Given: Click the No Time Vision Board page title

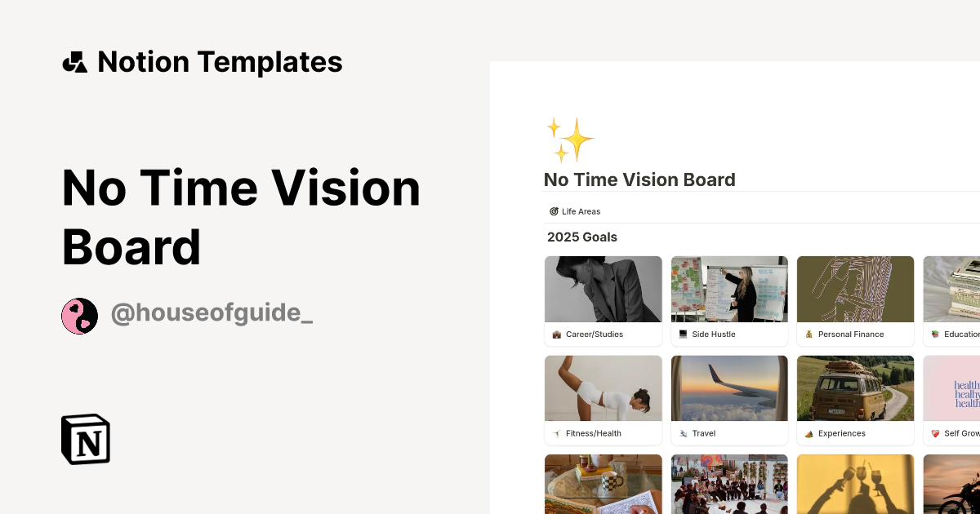Looking at the screenshot, I should [639, 179].
